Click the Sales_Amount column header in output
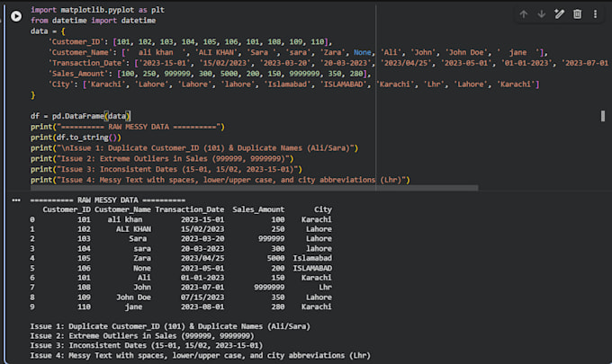The image size is (612, 364). (258, 209)
